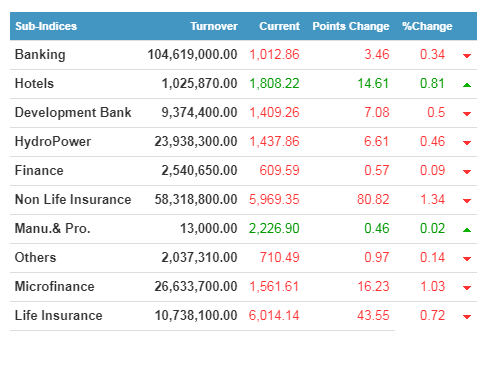Click Development Bank percent change 0.5

coord(436,113)
